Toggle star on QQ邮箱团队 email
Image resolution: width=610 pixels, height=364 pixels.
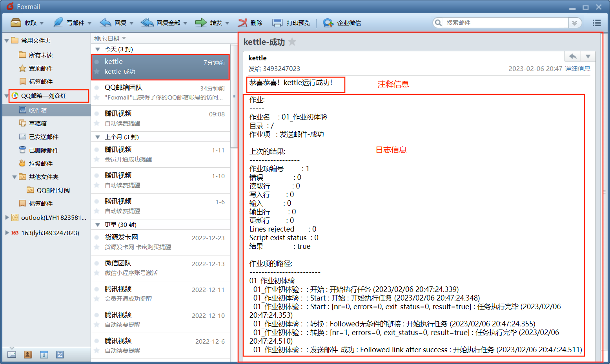click(97, 97)
